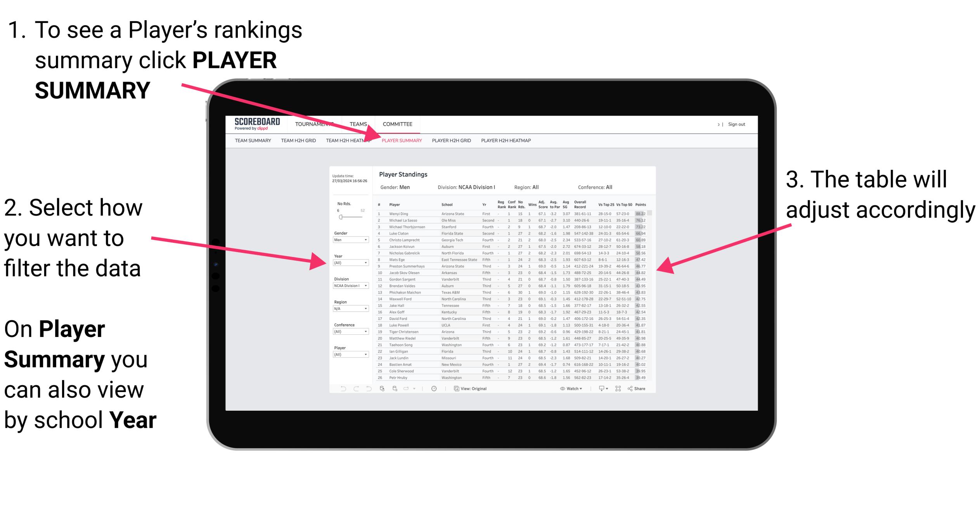Click the download/export icon
The image size is (980, 527).
pyautogui.click(x=604, y=388)
